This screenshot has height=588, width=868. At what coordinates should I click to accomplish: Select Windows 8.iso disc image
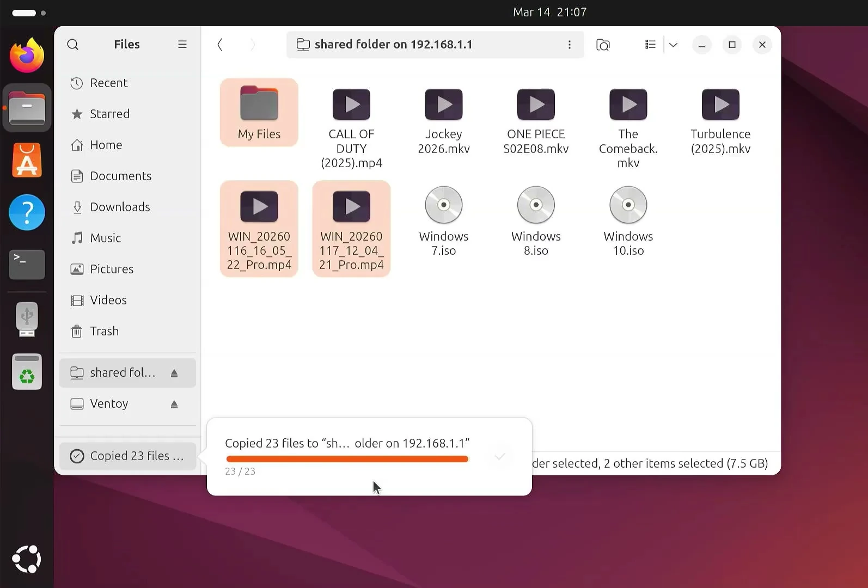536,222
